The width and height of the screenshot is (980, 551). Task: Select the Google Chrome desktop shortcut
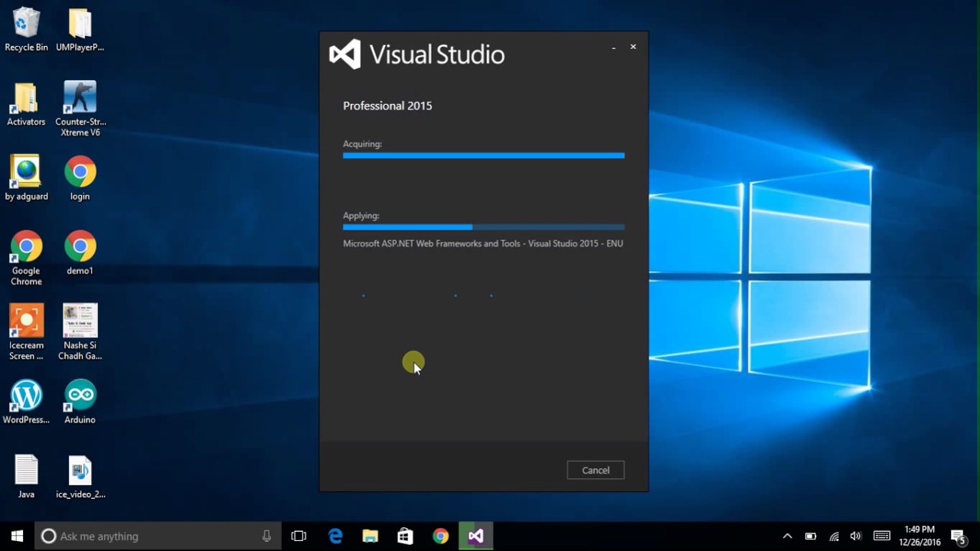[26, 258]
